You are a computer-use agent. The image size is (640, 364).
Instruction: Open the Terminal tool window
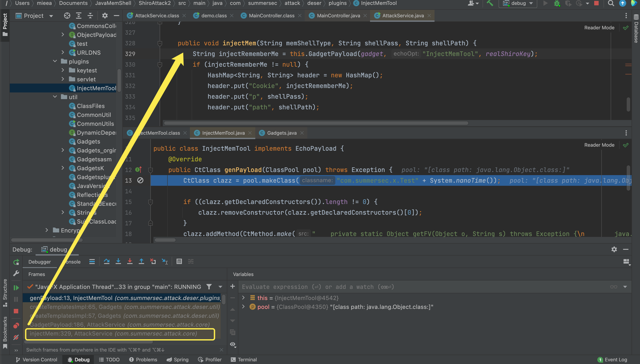[244, 360]
